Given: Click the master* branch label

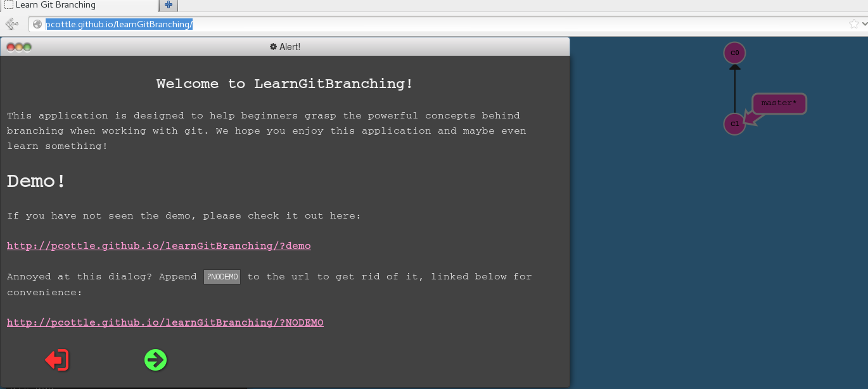Looking at the screenshot, I should [x=779, y=103].
